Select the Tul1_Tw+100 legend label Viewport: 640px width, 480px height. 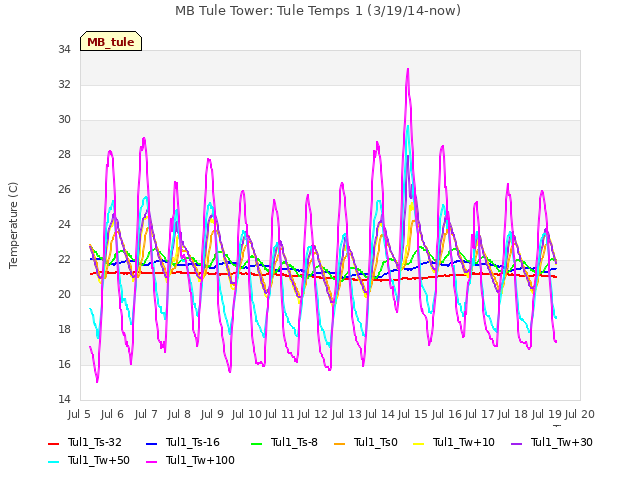(200, 460)
